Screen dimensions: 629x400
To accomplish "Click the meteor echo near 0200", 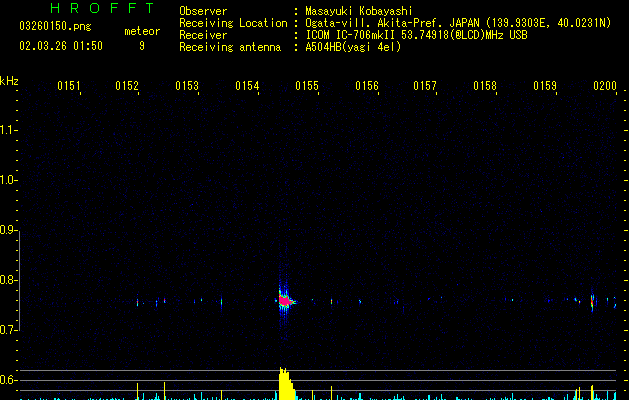I will [592, 301].
